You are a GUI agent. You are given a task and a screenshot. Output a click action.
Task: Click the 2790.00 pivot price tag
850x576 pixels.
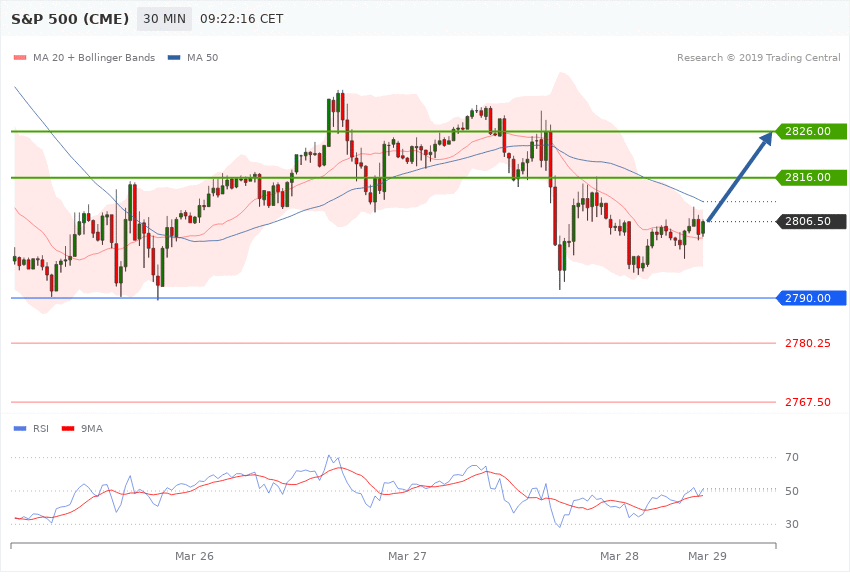tap(811, 298)
